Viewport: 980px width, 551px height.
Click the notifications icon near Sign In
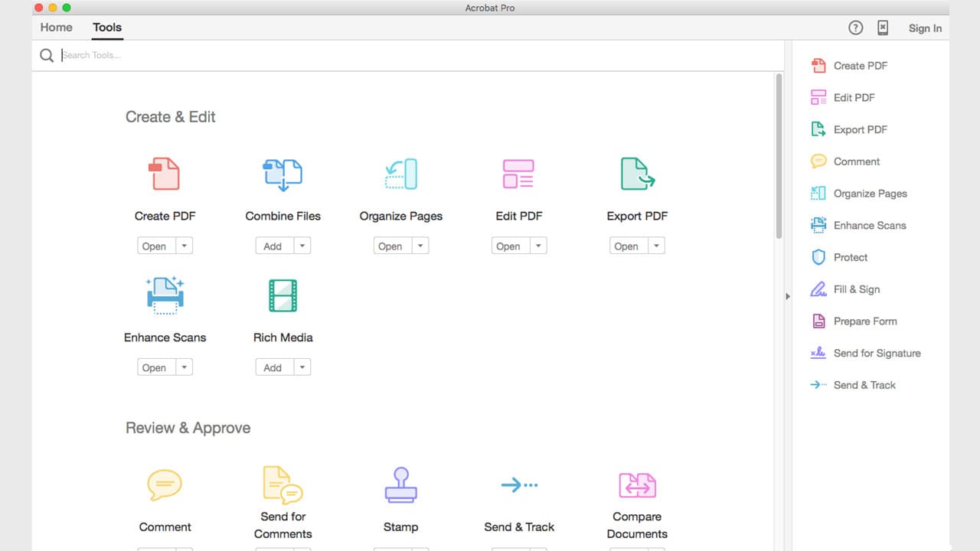click(883, 28)
